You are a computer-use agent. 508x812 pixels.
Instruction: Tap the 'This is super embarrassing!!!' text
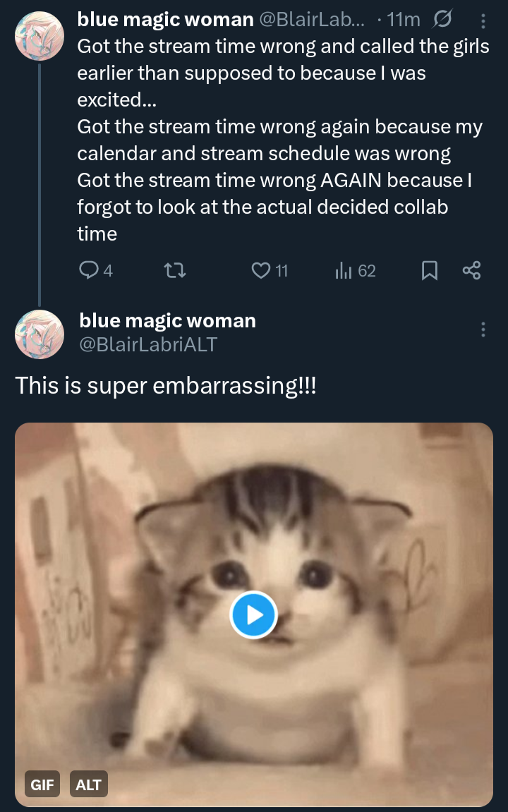tap(166, 385)
